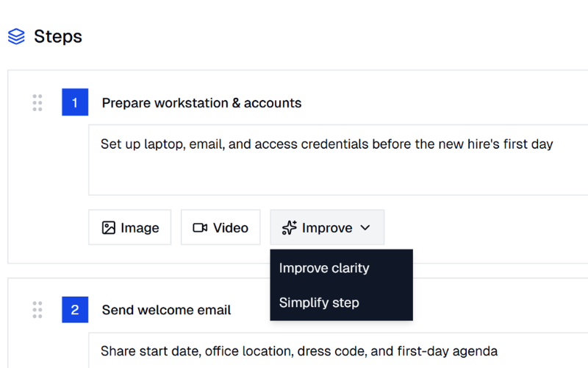Screen dimensions: 588x368
Task: Click the sparkle icon on Improve button
Action: 290,227
